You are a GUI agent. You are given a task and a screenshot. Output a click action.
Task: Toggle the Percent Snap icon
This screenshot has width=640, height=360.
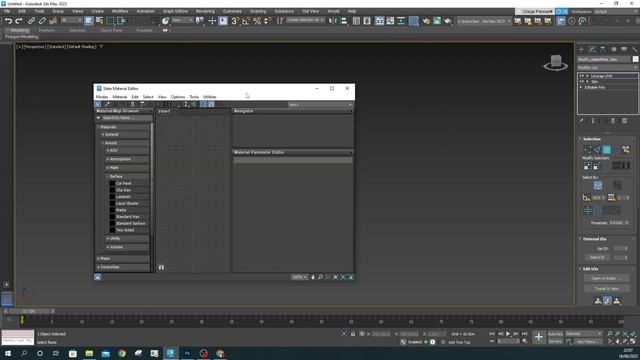tap(257, 21)
